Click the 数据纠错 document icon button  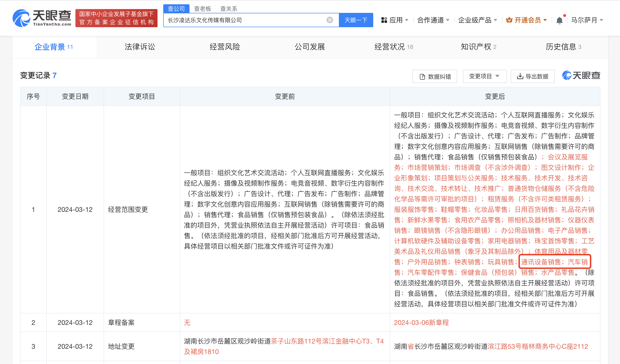click(x=435, y=77)
